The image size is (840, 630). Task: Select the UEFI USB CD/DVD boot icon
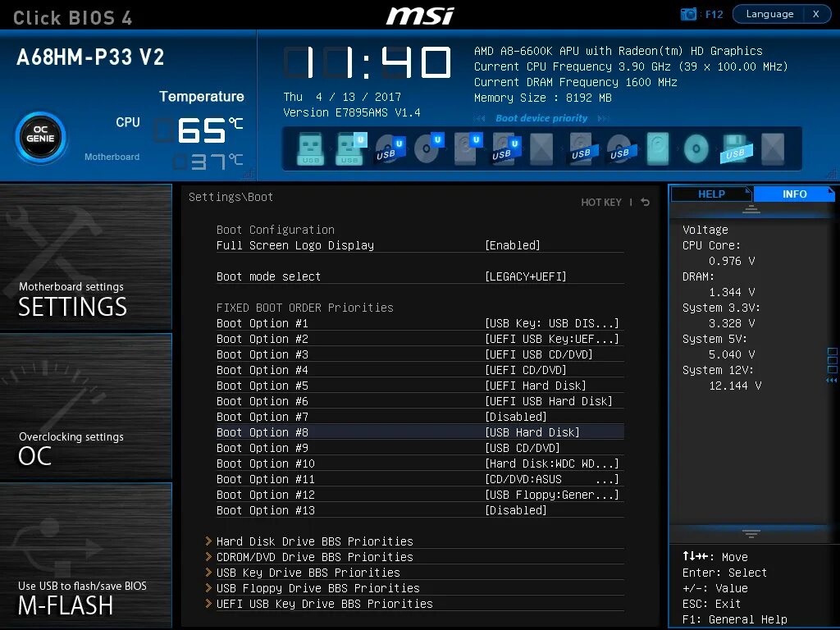389,148
